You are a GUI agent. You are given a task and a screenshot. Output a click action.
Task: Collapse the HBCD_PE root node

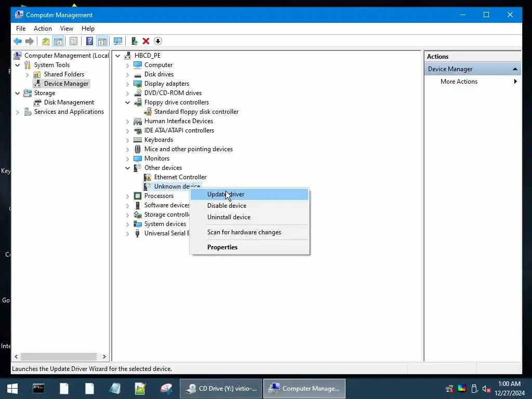tap(118, 56)
